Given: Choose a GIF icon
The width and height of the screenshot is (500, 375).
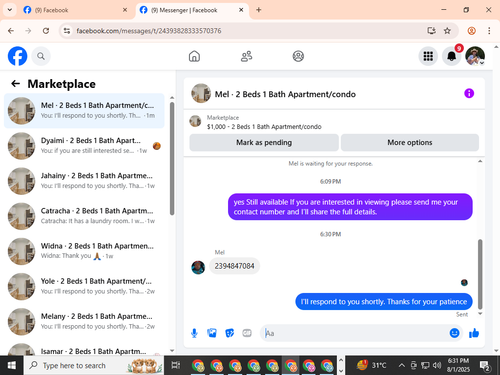Looking at the screenshot, I should (x=247, y=333).
